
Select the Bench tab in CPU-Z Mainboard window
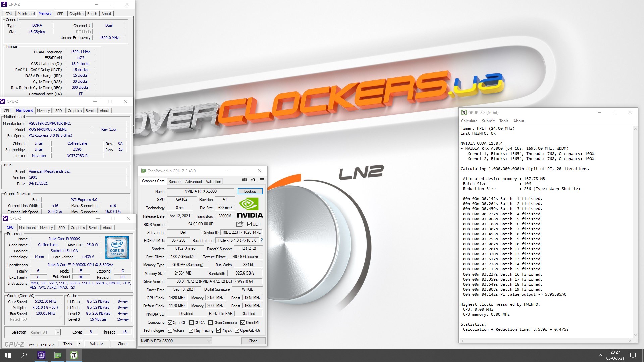click(x=90, y=111)
